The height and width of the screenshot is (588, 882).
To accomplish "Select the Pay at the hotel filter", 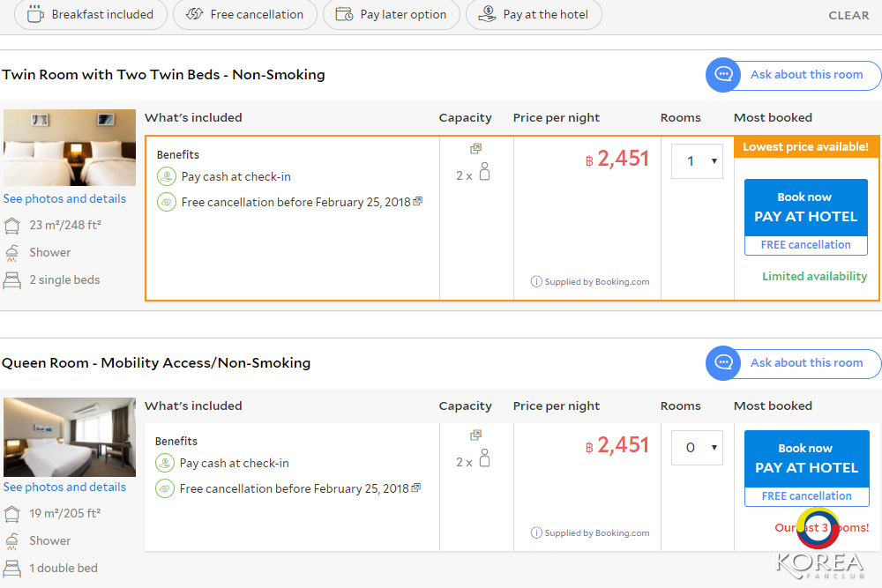I will tap(534, 14).
